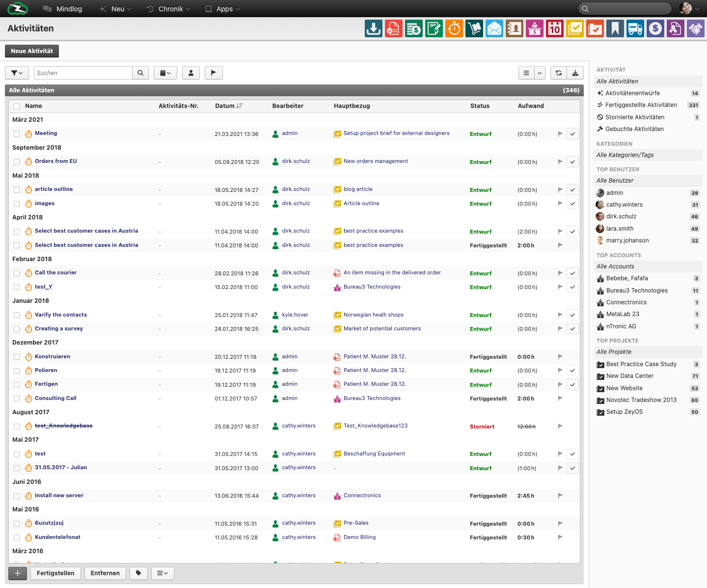Open the red calendar app icon
This screenshot has width=707, height=588.
click(x=555, y=28)
